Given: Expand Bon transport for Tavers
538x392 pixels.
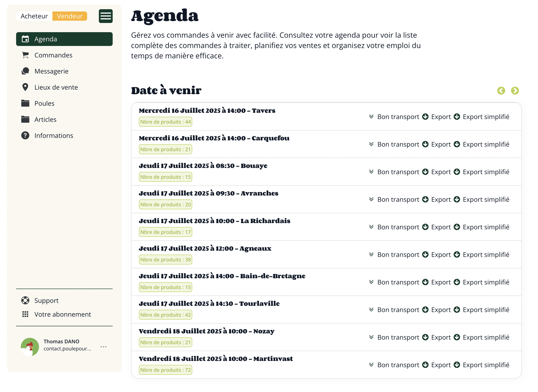Looking at the screenshot, I should point(395,117).
